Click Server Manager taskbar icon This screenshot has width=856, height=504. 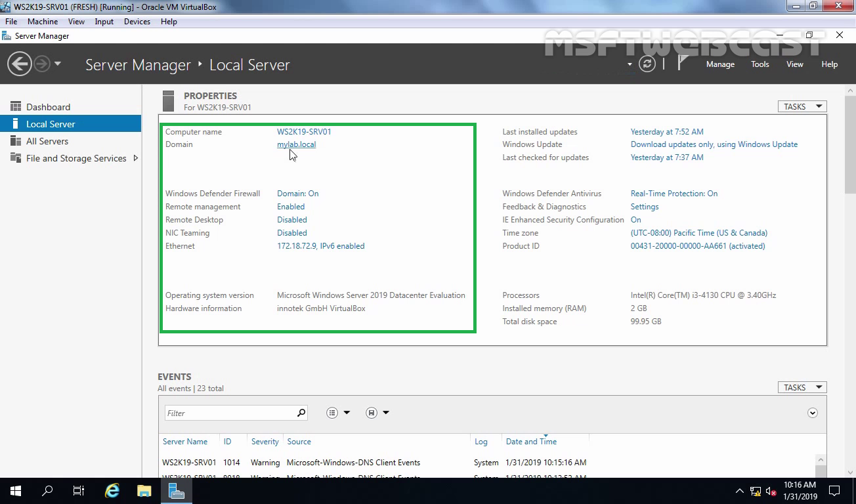[176, 491]
